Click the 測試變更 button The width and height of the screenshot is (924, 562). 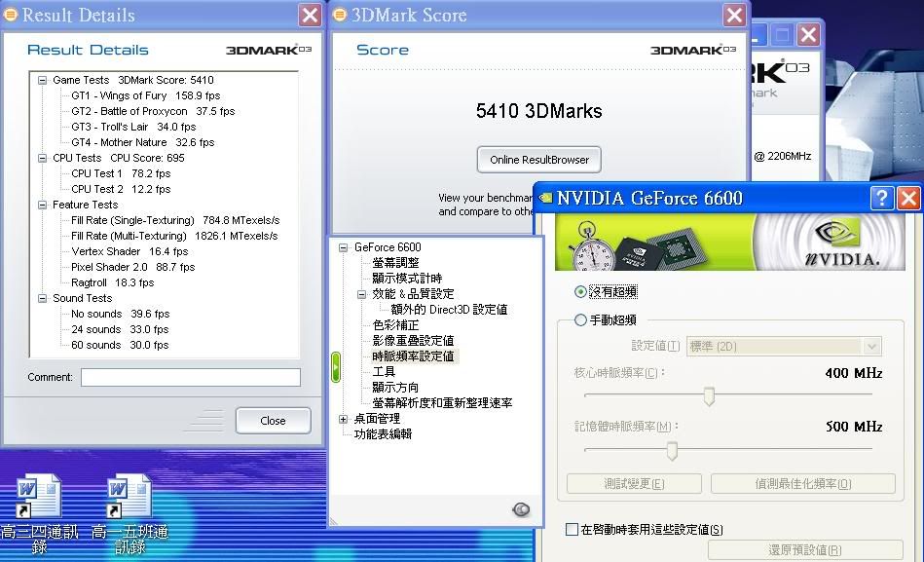point(634,483)
